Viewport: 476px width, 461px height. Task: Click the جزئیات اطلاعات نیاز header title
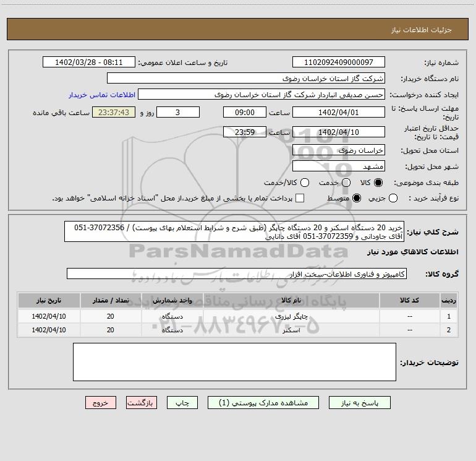click(x=421, y=30)
